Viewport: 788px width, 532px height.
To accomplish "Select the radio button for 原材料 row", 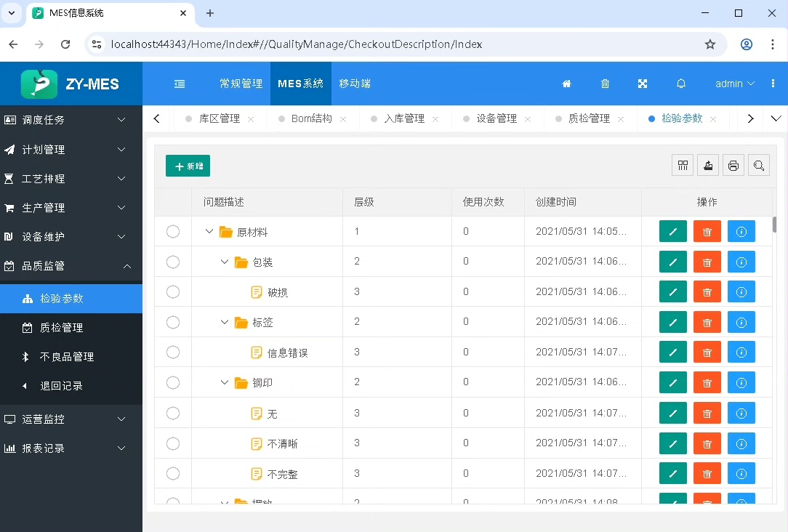I will point(173,232).
